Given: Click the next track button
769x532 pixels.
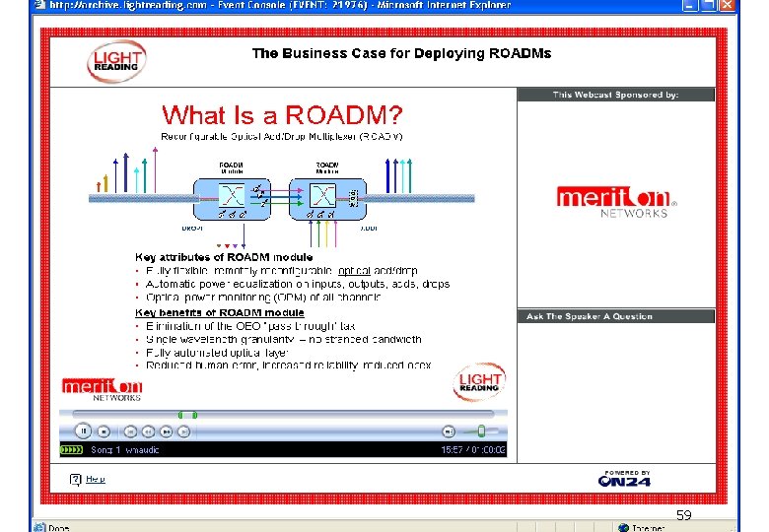Looking at the screenshot, I should [184, 432].
